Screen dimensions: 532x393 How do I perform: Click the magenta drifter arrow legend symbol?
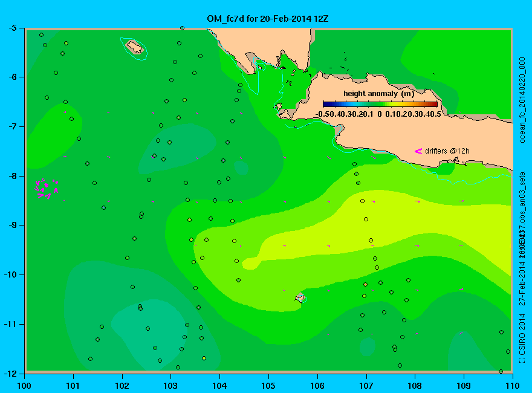click(418, 151)
